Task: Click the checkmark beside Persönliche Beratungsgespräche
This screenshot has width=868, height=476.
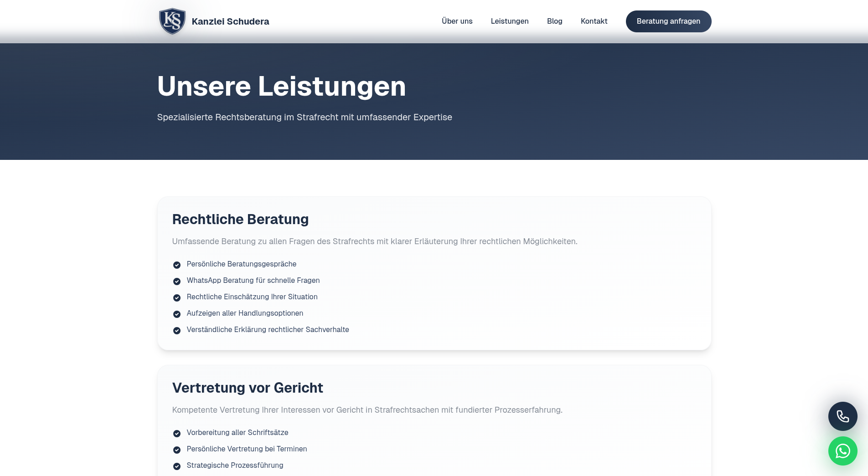Action: click(177, 265)
